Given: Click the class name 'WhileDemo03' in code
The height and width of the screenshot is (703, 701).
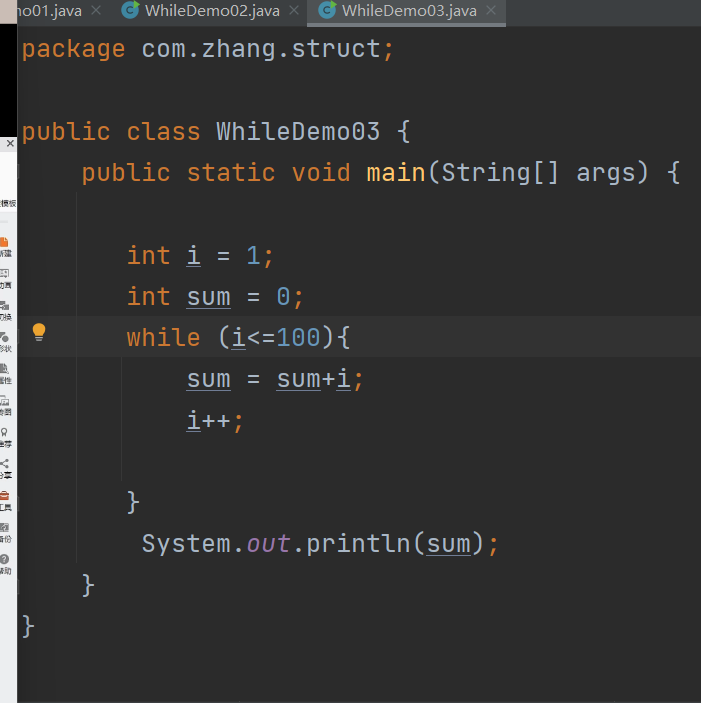Looking at the screenshot, I should (x=298, y=131).
